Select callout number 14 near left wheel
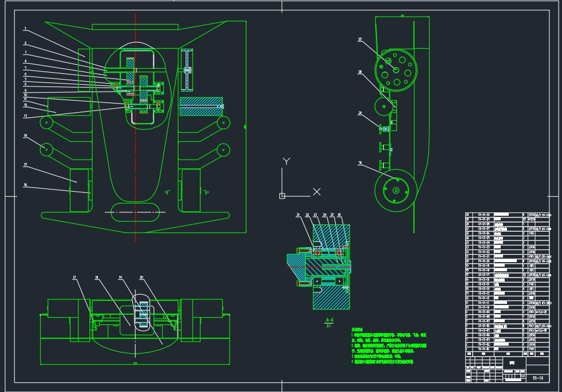This screenshot has width=562, height=392. [x=25, y=136]
